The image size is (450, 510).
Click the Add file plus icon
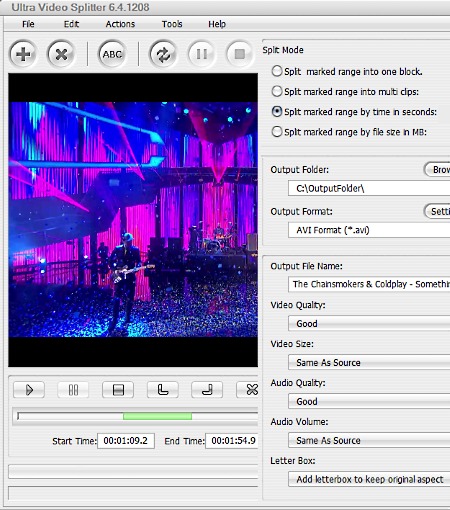(23, 54)
